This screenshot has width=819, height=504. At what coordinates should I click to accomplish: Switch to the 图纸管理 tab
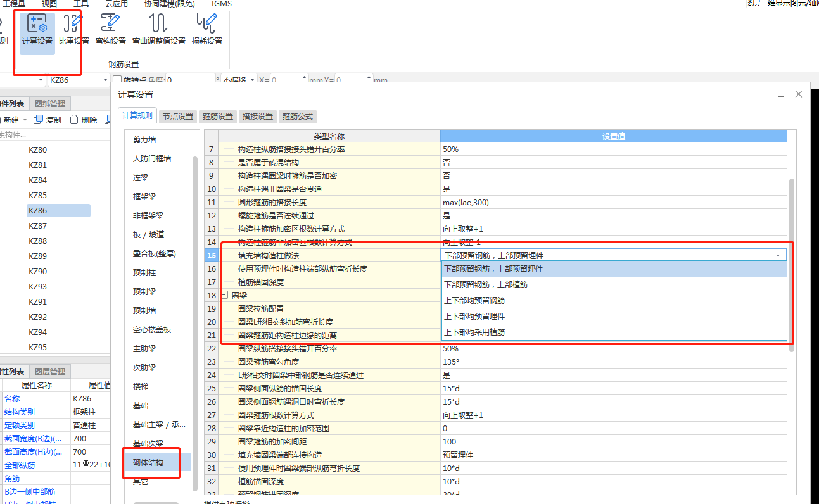click(50, 103)
